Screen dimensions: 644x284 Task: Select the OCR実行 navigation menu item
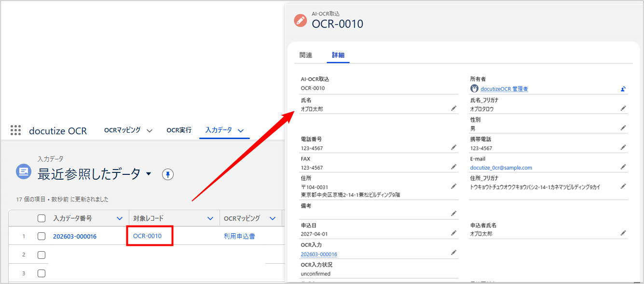(179, 130)
